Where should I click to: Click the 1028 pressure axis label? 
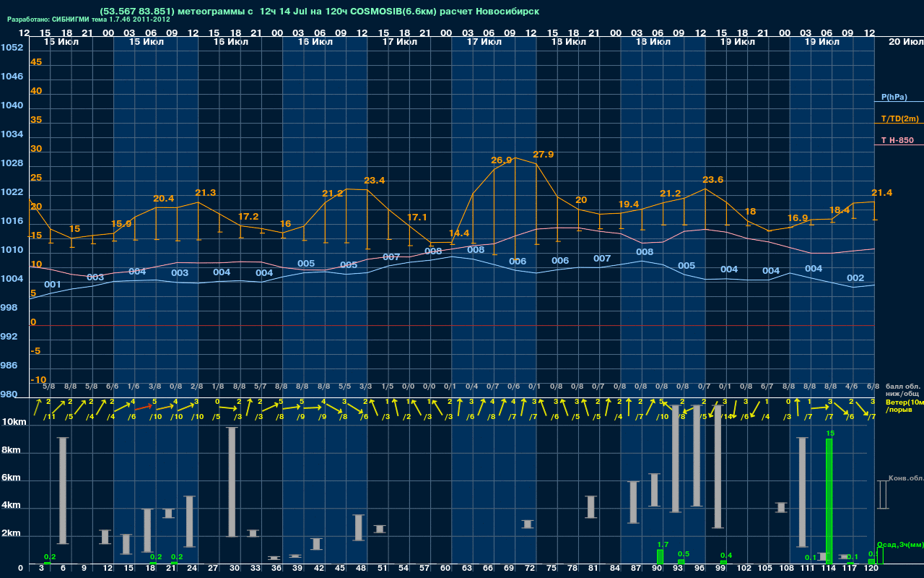tap(12, 163)
